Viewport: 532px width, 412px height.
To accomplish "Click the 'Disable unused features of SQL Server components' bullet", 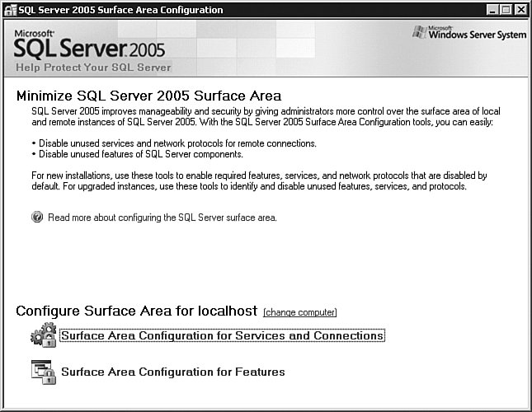I will pos(138,154).
